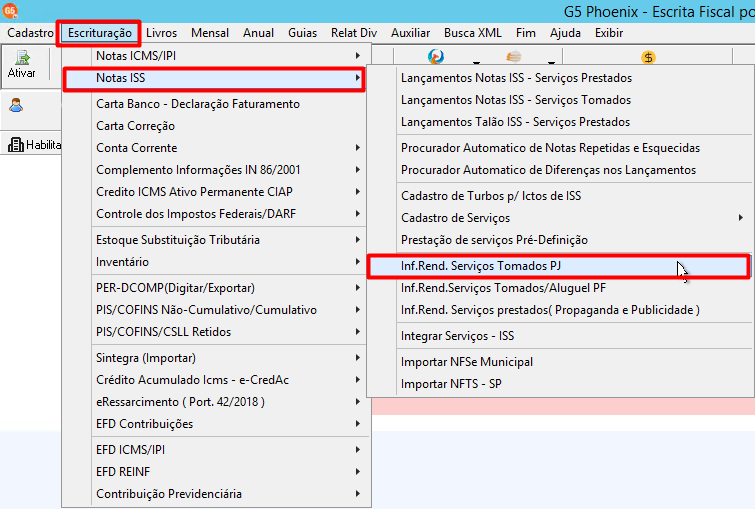Open the Mensal menu
The width and height of the screenshot is (755, 509).
pos(210,33)
